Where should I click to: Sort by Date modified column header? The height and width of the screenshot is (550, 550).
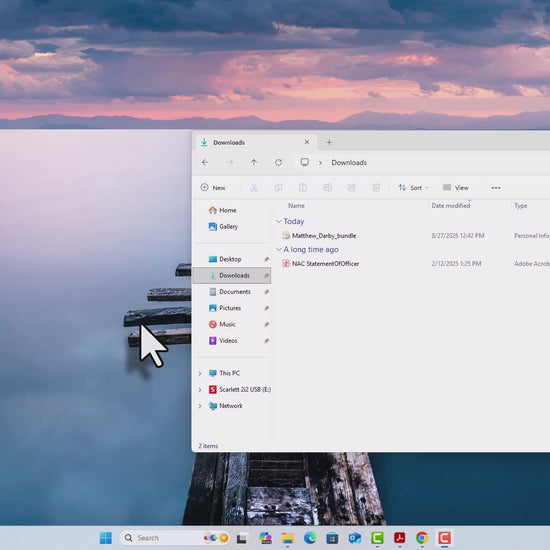click(x=451, y=206)
